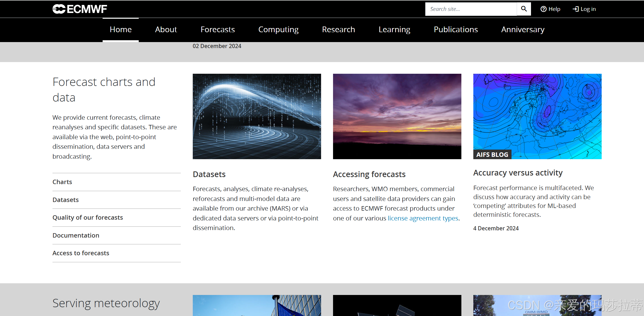This screenshot has width=644, height=316.
Task: Click the Charts sidebar link
Action: point(62,182)
